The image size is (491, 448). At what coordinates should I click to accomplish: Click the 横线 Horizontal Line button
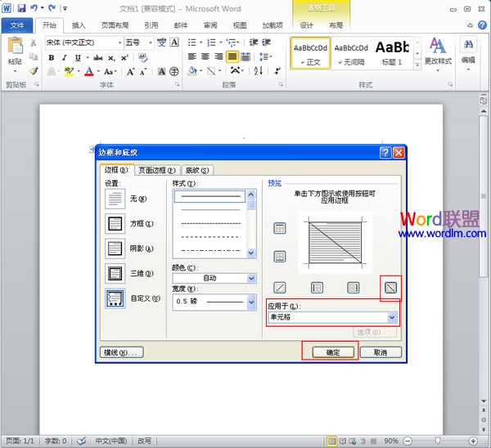121,352
